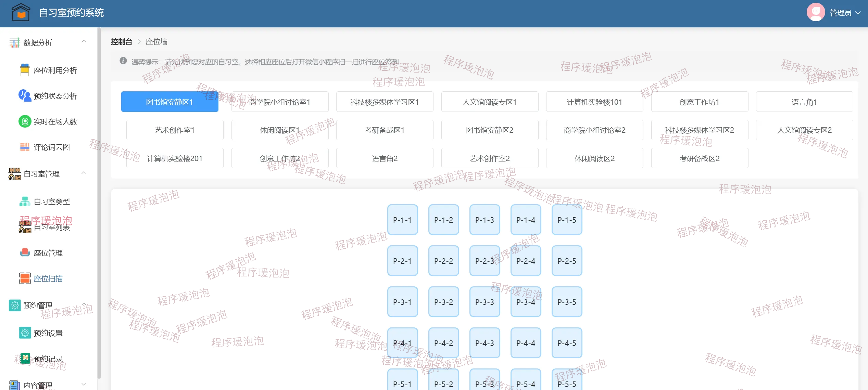Switch to the 商学院小组讨论室1 room tab

[280, 102]
